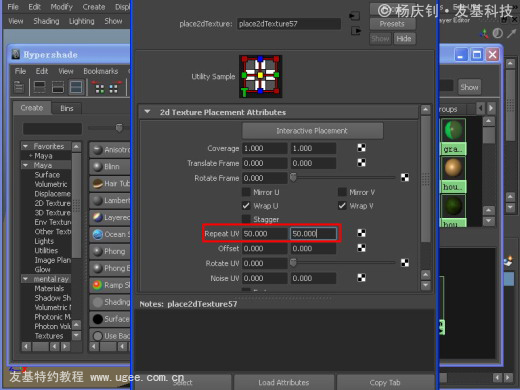Uncheck the Wrap V checkbox
The image size is (520, 390).
pos(342,206)
